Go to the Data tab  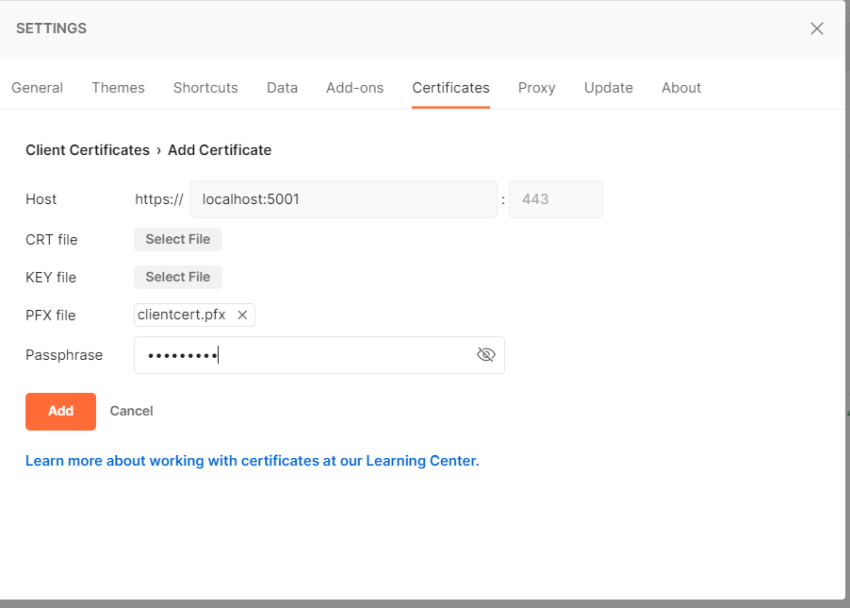click(x=282, y=88)
